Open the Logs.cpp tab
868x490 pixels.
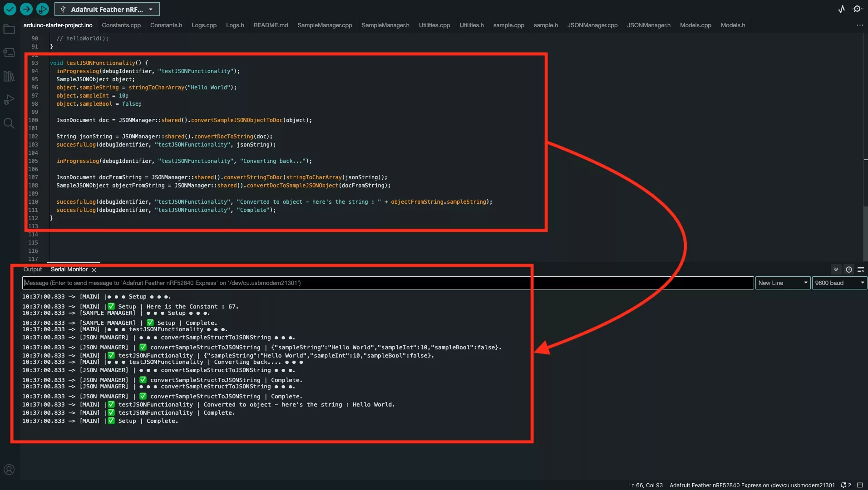pos(204,25)
